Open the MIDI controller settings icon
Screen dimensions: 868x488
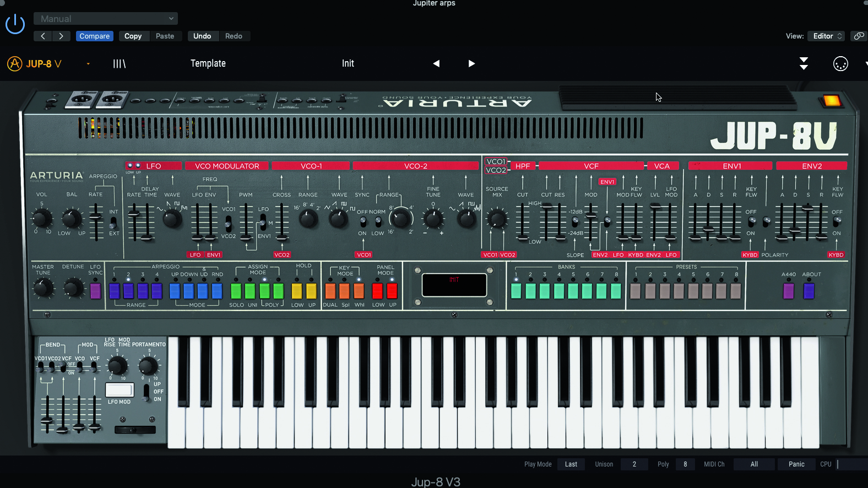tap(840, 64)
